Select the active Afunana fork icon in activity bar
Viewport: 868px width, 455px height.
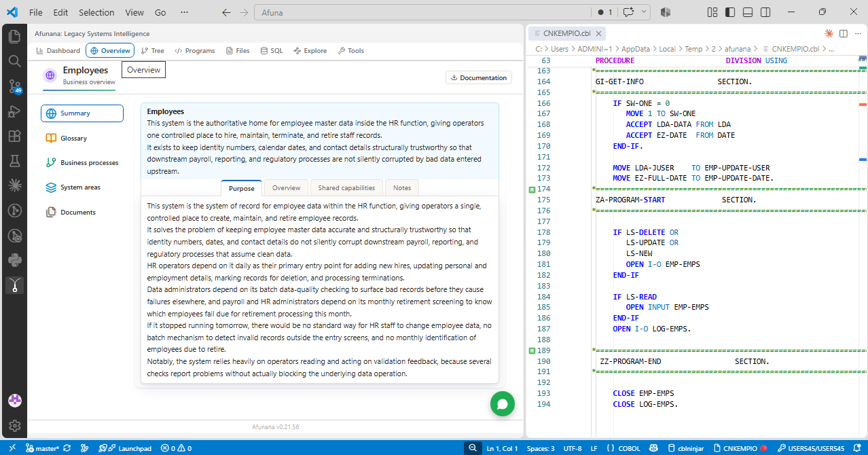[x=14, y=285]
